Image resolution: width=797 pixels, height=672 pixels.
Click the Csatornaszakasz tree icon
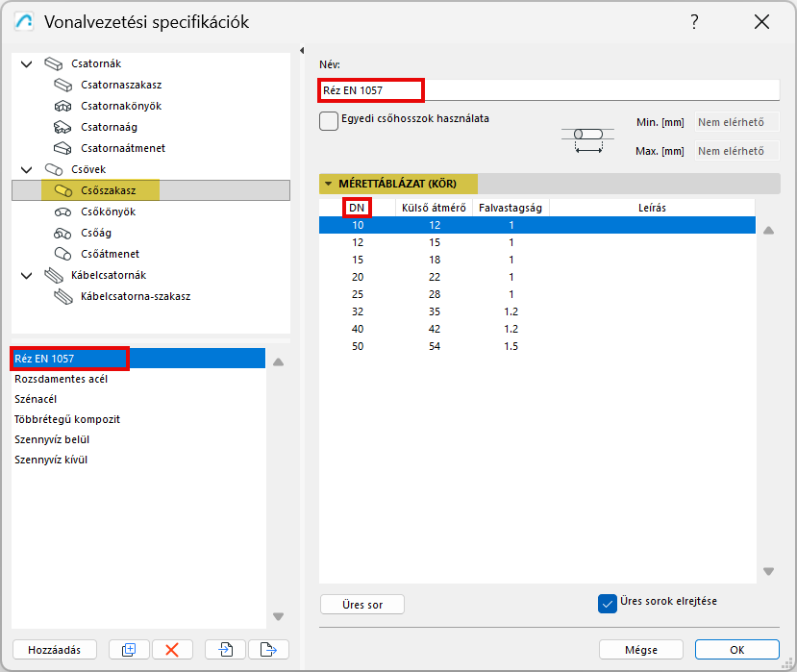pos(63,85)
